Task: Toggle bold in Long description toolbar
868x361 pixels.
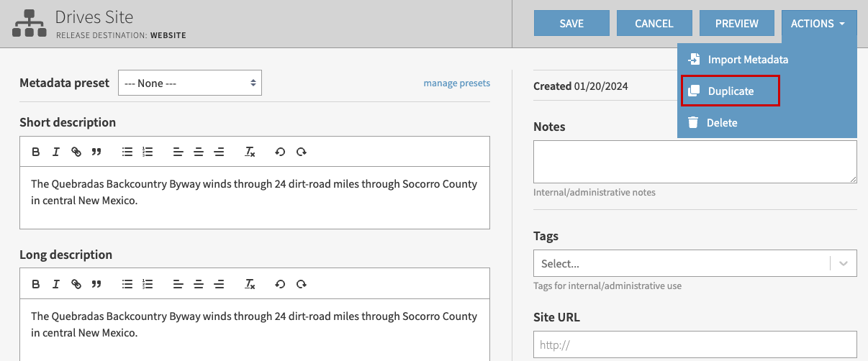Action: click(x=35, y=284)
